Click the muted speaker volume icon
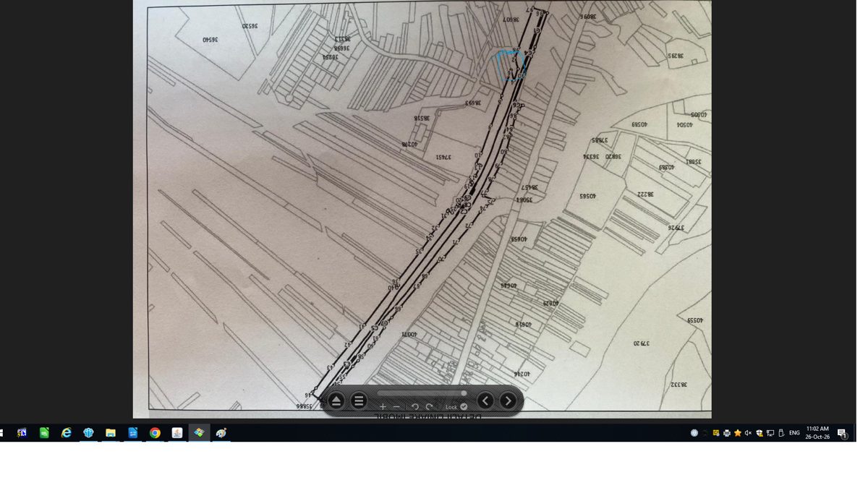 (x=749, y=433)
